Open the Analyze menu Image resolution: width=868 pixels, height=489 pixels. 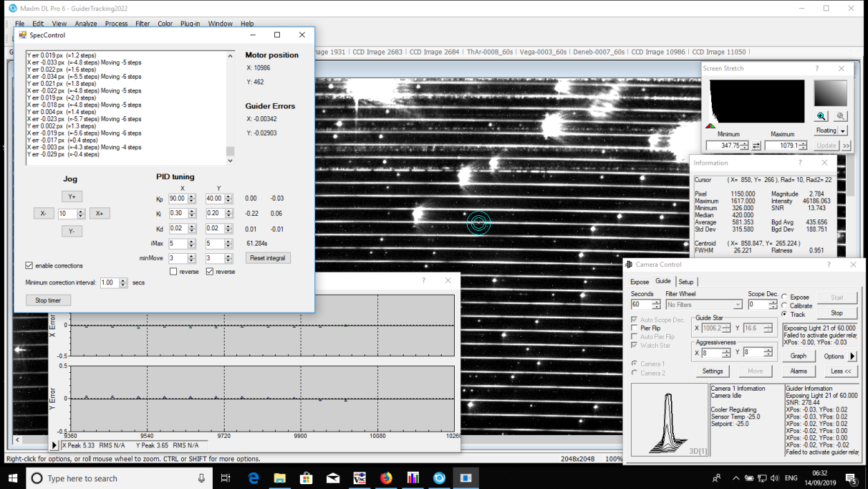point(86,24)
